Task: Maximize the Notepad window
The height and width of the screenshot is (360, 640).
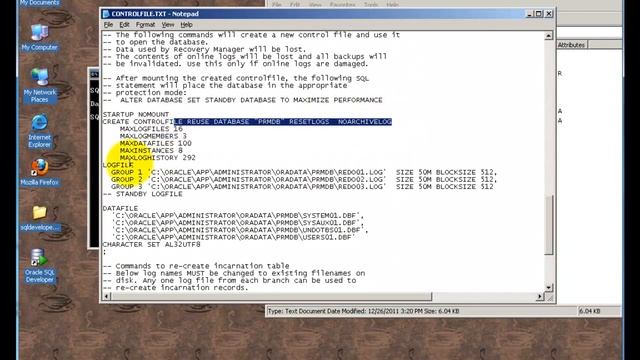Action: coord(539,14)
